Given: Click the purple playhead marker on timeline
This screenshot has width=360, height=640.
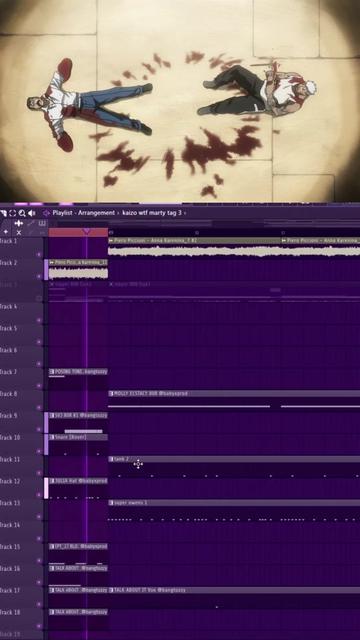Looking at the screenshot, I should pyautogui.click(x=87, y=231).
